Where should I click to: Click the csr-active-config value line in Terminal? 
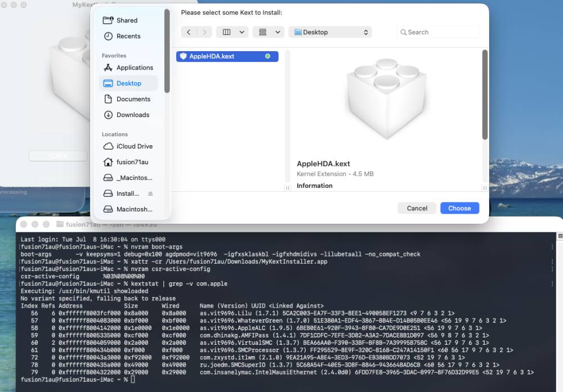(x=83, y=277)
